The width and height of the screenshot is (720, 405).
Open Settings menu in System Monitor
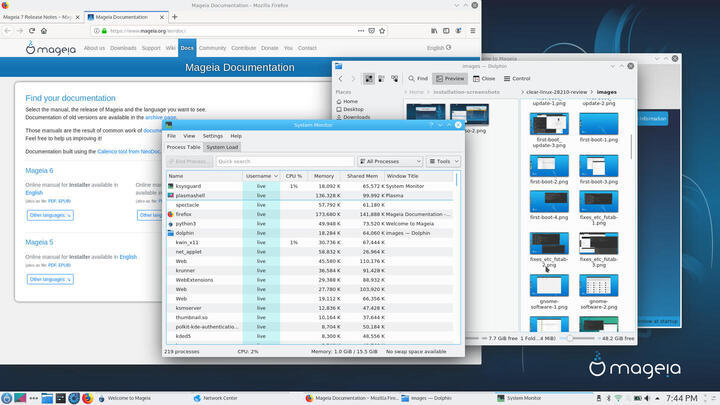213,136
